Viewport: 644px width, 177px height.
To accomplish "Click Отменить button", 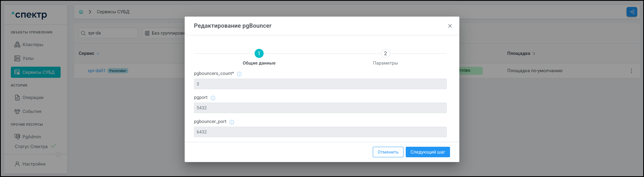I will [388, 152].
